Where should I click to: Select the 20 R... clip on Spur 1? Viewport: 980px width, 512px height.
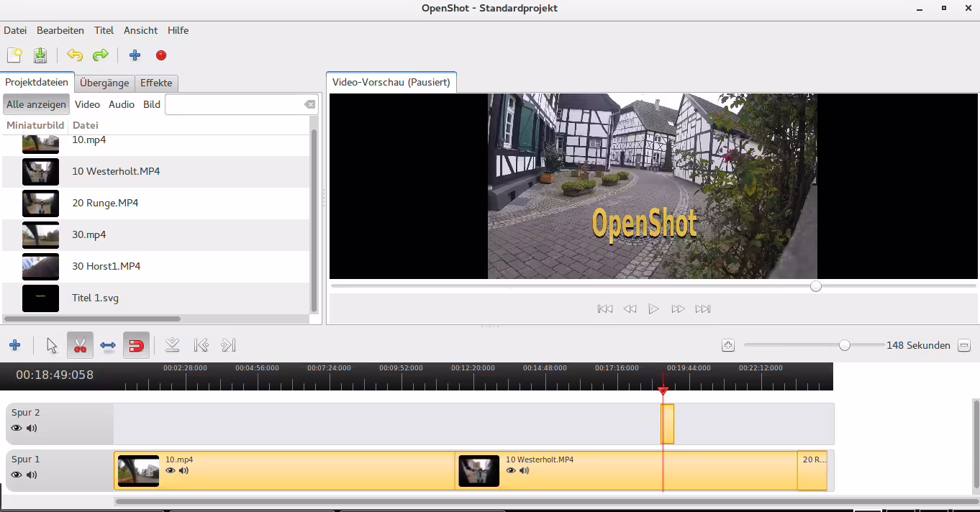point(812,471)
